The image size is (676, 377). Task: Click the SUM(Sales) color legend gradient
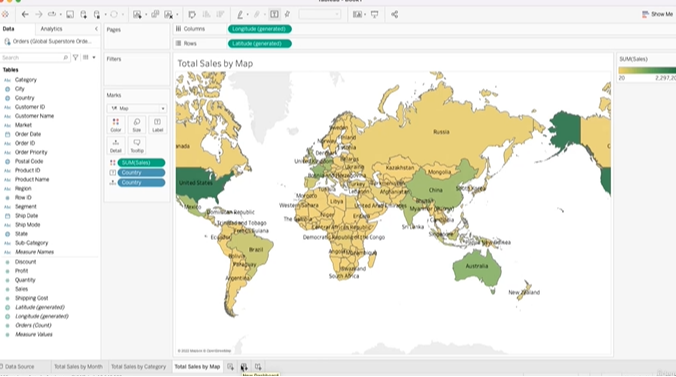click(647, 70)
